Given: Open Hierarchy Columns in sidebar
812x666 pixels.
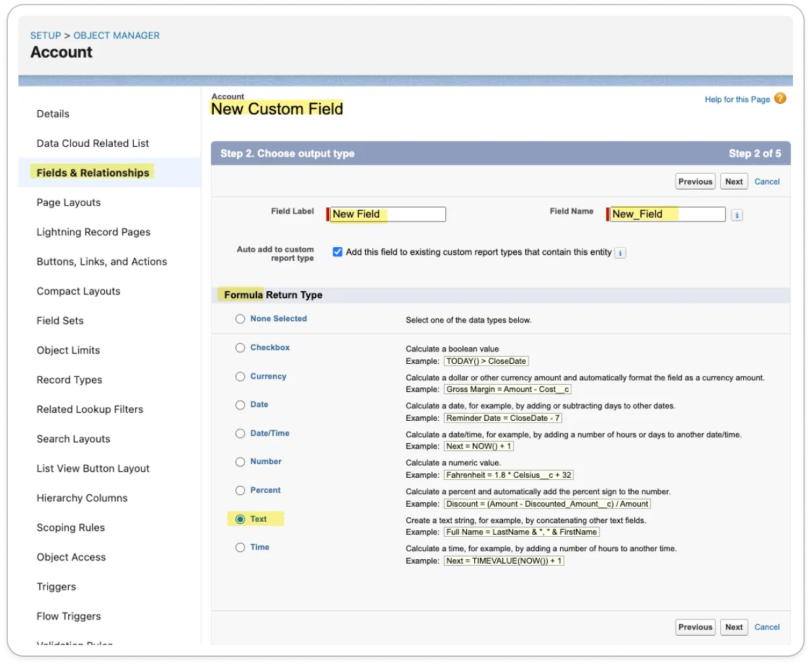Looking at the screenshot, I should (x=82, y=498).
